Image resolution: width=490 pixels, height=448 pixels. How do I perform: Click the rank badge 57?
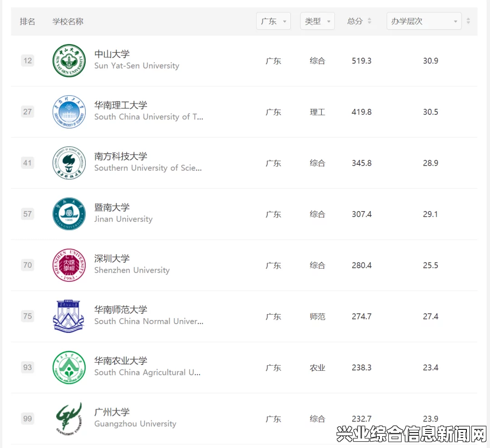point(28,214)
